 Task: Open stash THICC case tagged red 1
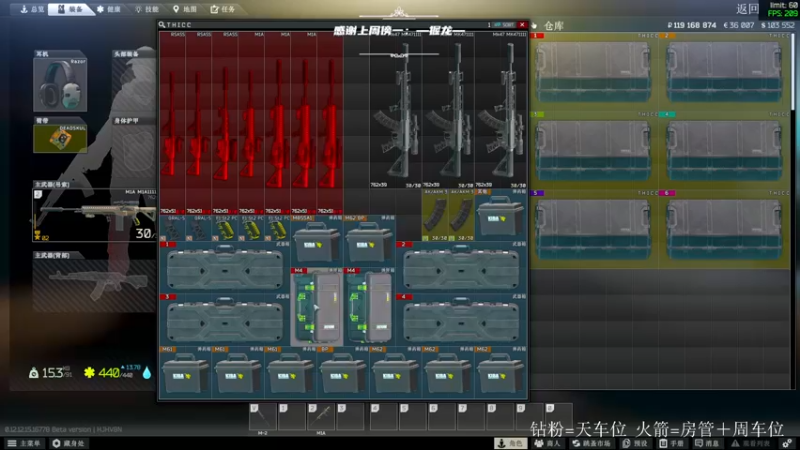593,71
